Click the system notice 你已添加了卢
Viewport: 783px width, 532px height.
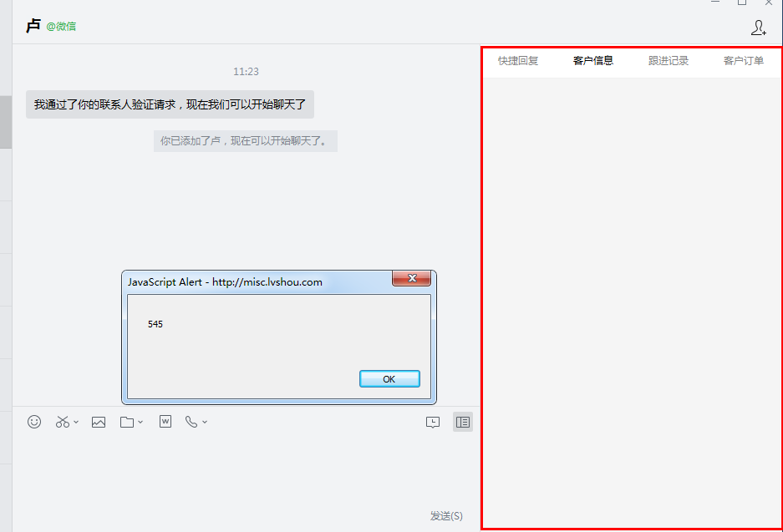pyautogui.click(x=245, y=141)
